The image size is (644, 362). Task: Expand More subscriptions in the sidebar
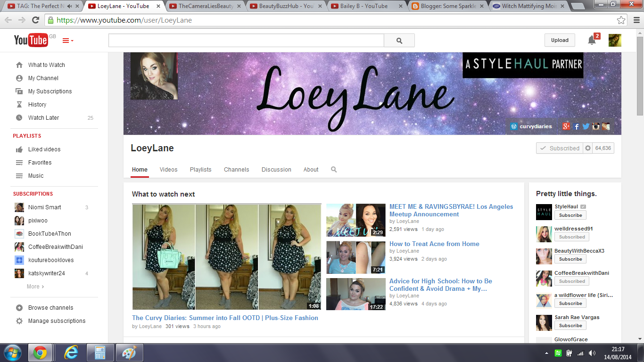click(35, 287)
